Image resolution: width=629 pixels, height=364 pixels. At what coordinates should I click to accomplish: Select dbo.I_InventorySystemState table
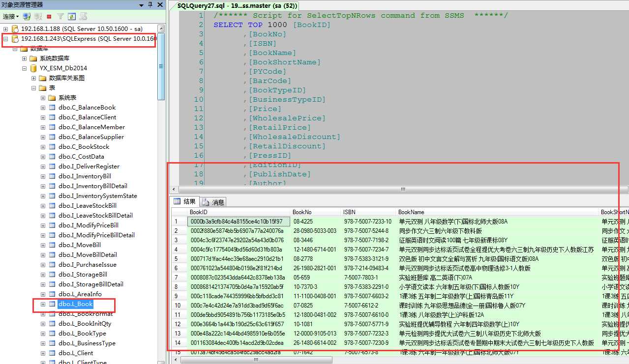pos(98,196)
